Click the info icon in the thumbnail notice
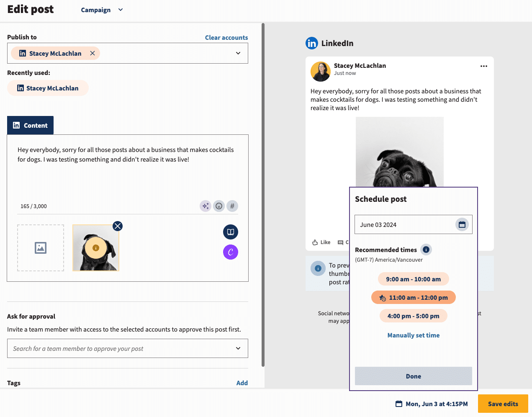The height and width of the screenshot is (417, 532). coord(318,268)
